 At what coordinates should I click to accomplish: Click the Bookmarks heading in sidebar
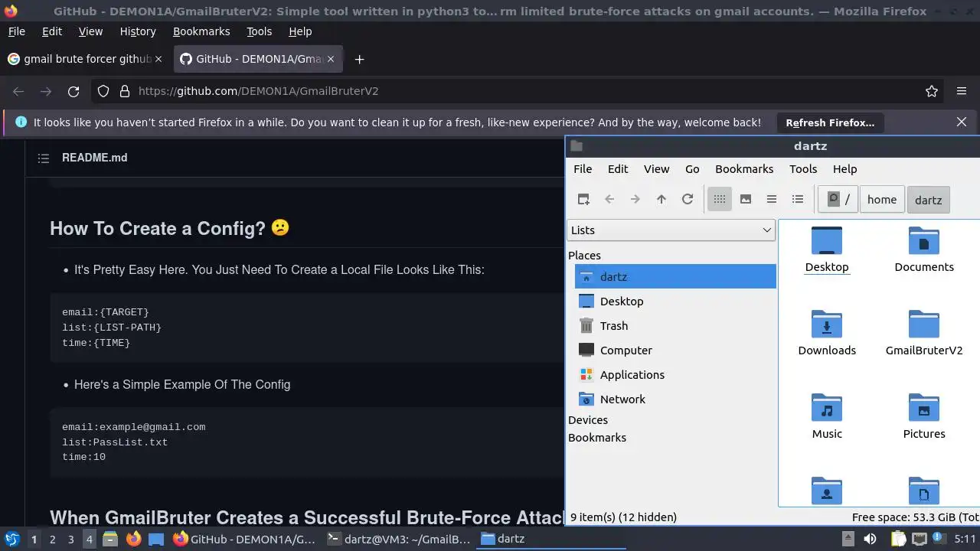597,438
